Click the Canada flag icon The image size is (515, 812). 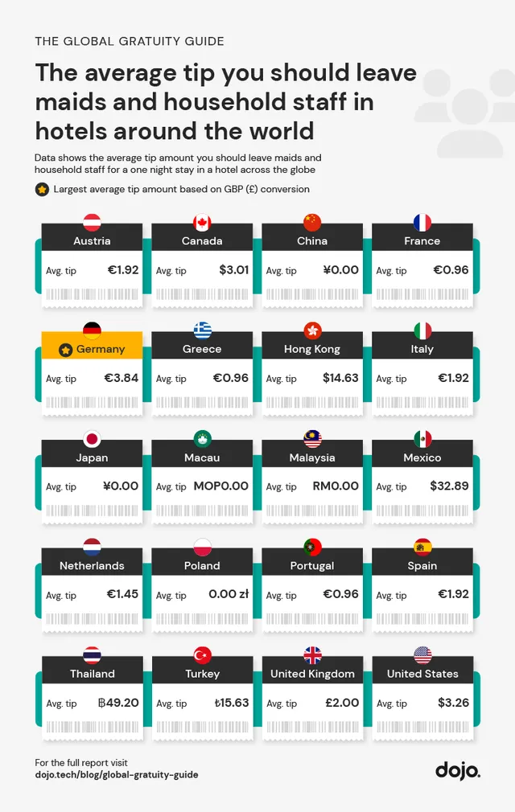click(x=202, y=223)
